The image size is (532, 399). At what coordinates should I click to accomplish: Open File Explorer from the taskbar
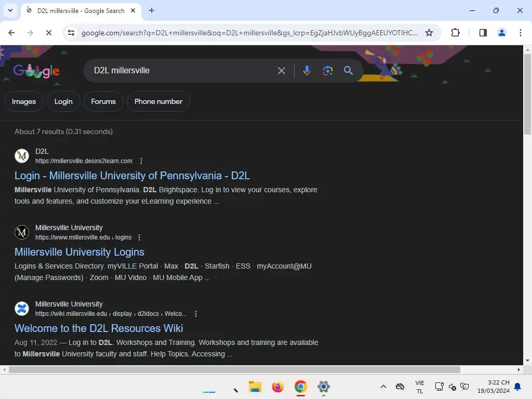[x=255, y=387]
